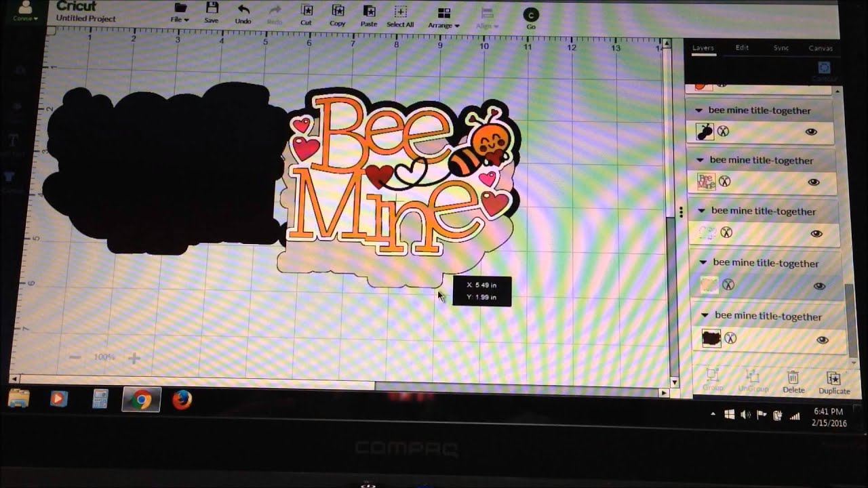Click the Untitled Project name
Screen dimensions: 868x488
pyautogui.click(x=85, y=18)
